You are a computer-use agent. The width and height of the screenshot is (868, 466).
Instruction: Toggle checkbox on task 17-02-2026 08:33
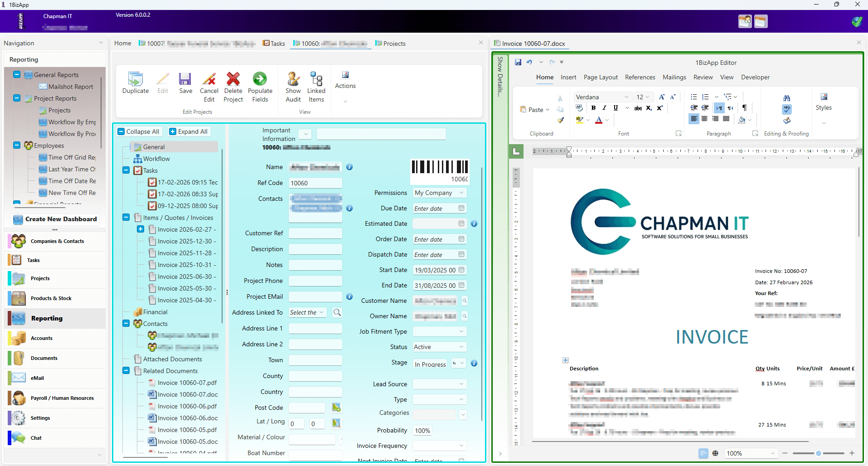click(x=152, y=194)
